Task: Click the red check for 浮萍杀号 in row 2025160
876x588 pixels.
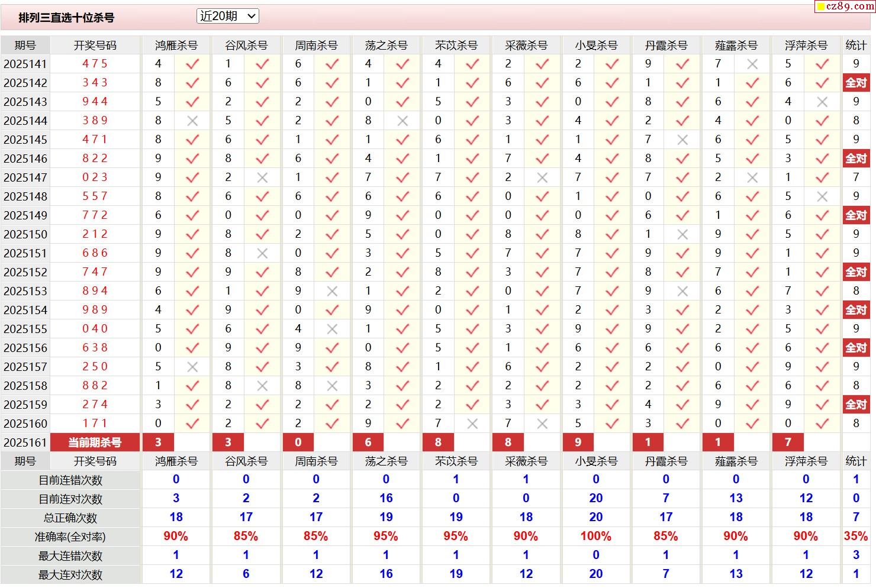Action: pyautogui.click(x=822, y=424)
